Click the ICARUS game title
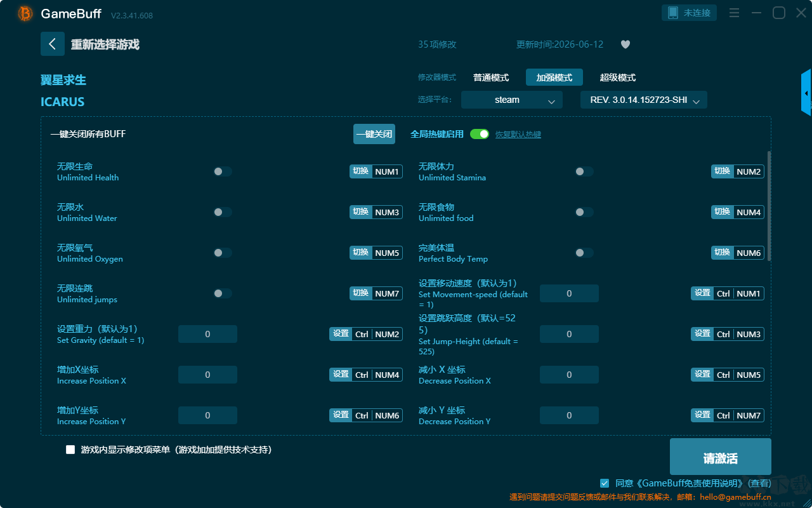812x508 pixels. point(62,102)
